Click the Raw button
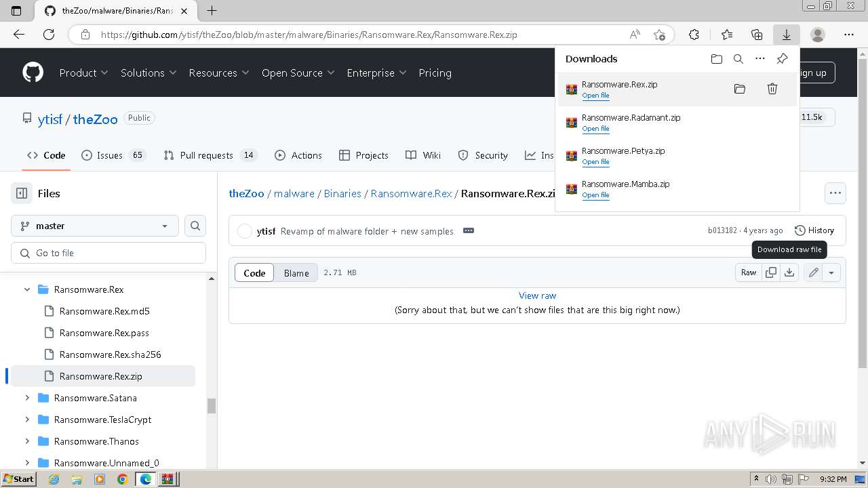Image resolution: width=868 pixels, height=488 pixels. [749, 272]
